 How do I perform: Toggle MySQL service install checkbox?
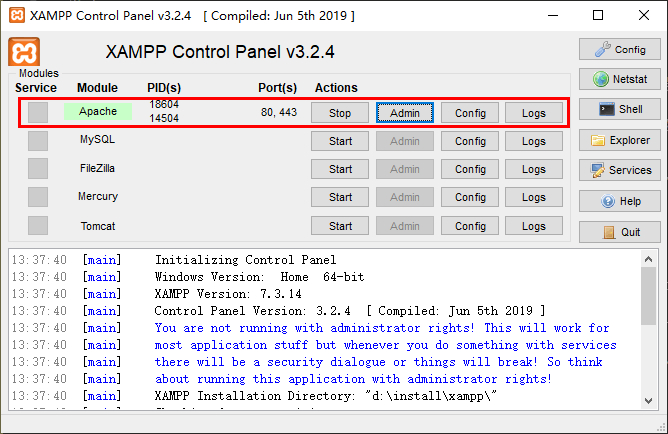38,141
